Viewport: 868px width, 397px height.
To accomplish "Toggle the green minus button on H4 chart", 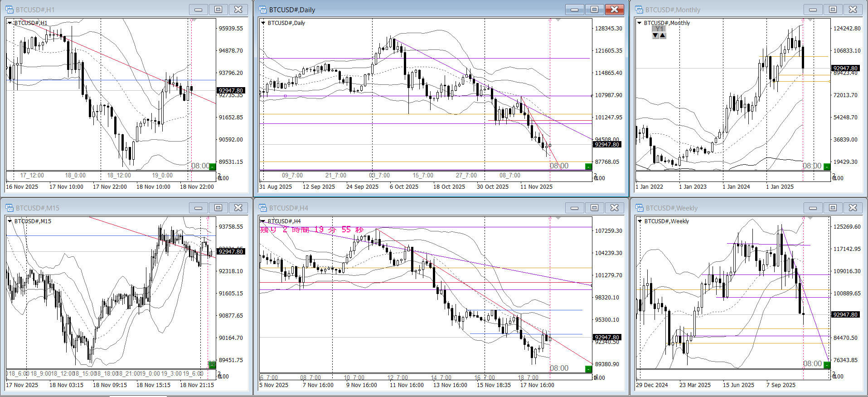I will coord(588,369).
